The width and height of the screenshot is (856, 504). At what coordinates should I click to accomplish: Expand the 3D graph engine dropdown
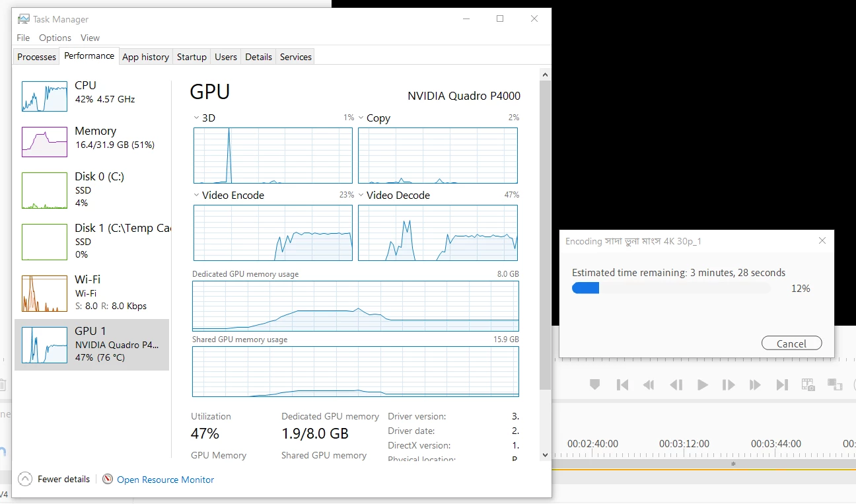196,118
